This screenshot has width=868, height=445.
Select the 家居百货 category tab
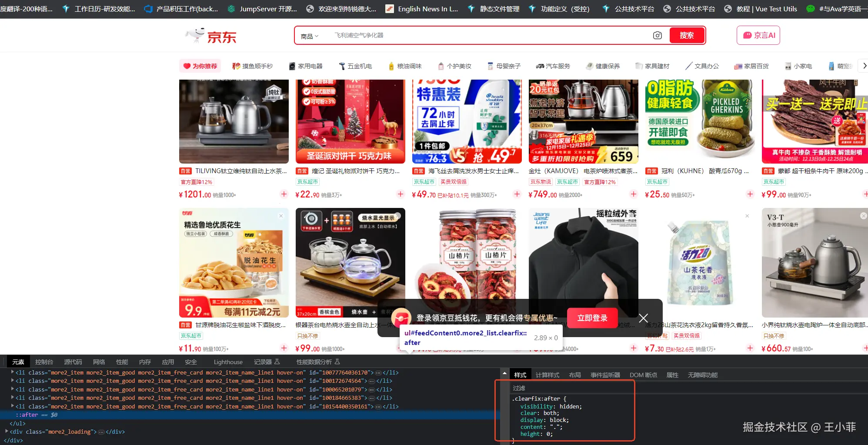pos(751,66)
